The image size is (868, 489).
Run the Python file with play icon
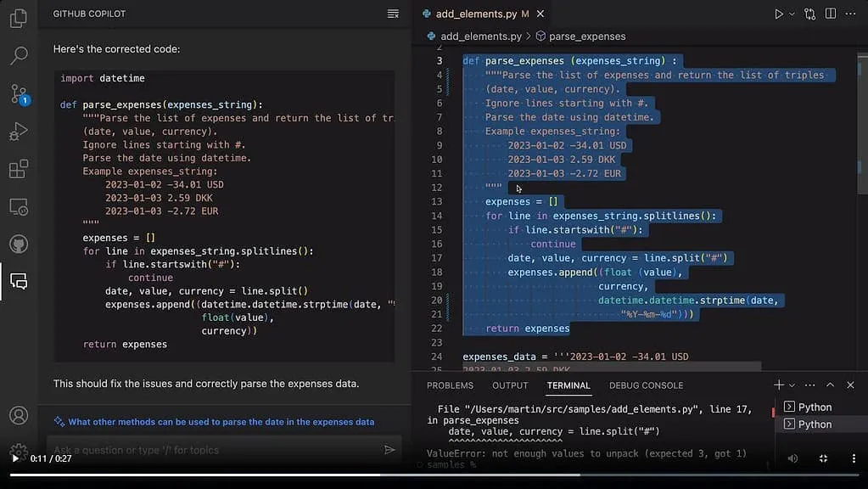pos(778,14)
